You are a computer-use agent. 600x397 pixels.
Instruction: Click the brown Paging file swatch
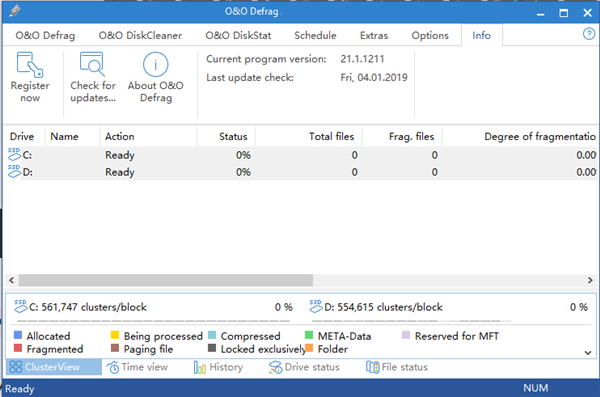pos(115,348)
